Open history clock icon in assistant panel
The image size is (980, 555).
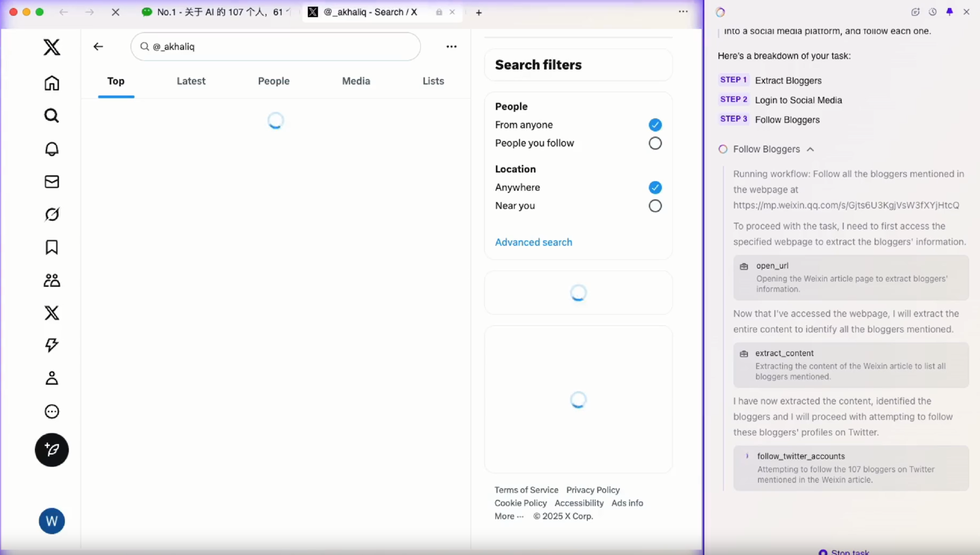[x=932, y=12]
